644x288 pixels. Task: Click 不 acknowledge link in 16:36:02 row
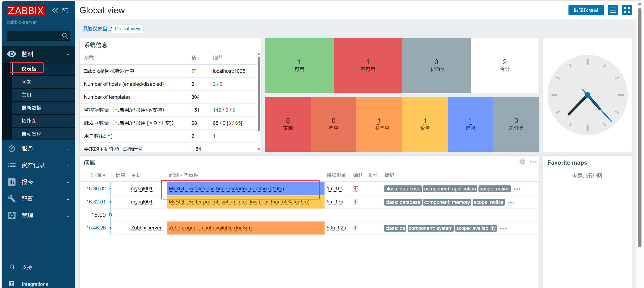(x=356, y=189)
